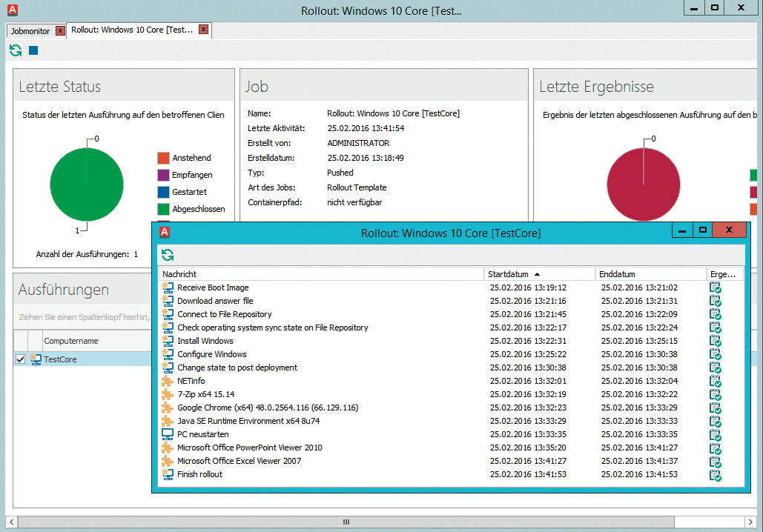Image resolution: width=763 pixels, height=532 pixels.
Task: Sort by Enddatum column header
Action: click(618, 274)
